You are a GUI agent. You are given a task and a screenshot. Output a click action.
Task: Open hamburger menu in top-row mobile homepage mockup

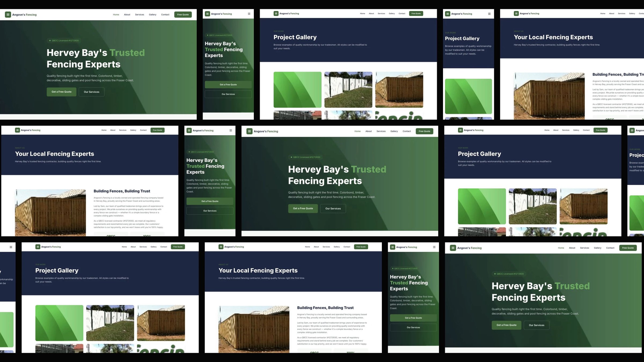[x=249, y=14]
